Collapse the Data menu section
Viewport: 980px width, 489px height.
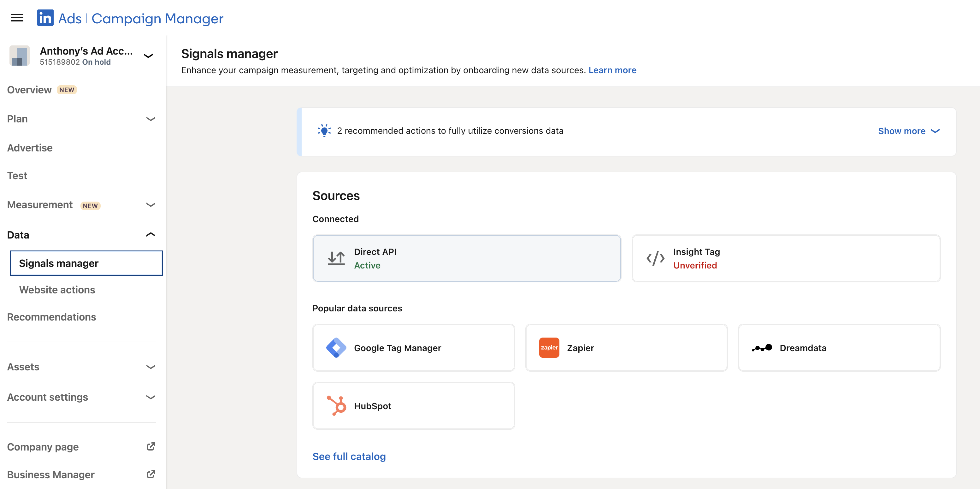[151, 235]
